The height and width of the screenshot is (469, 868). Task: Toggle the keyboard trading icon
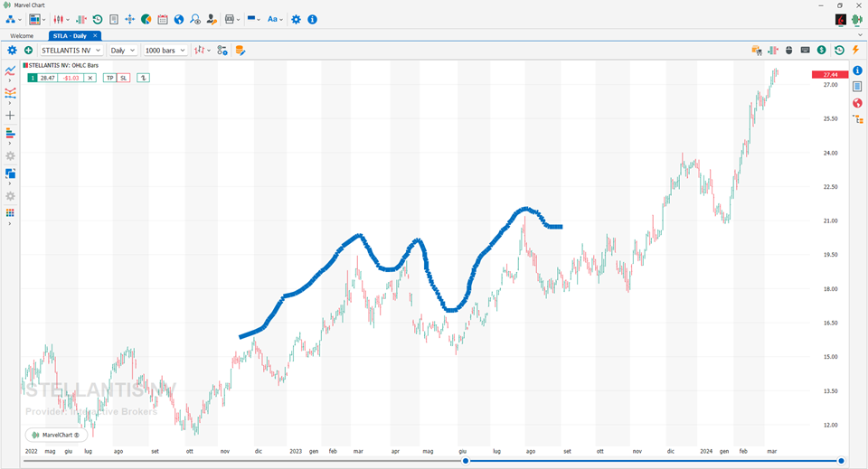[806, 51]
